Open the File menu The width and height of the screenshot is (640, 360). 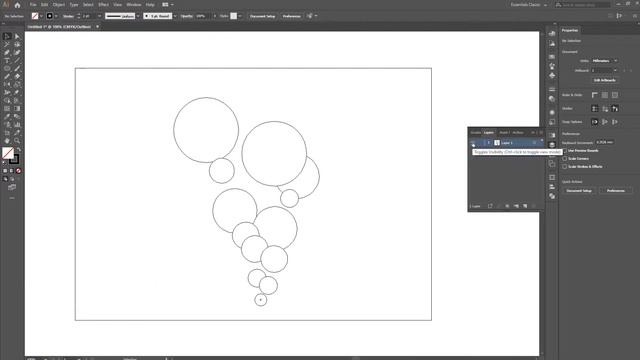33,5
